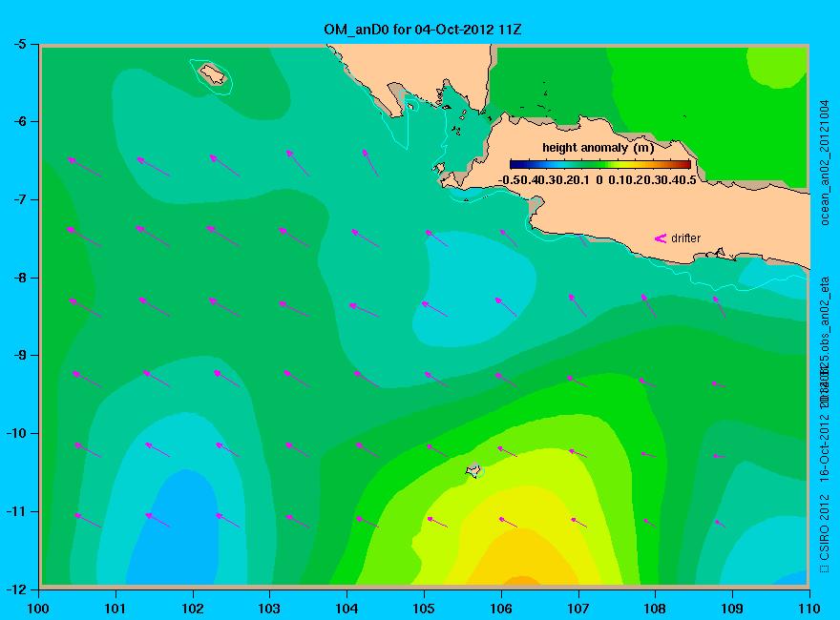This screenshot has width=840, height=620.
Task: Click the x-axis label '101'
Action: [115, 609]
